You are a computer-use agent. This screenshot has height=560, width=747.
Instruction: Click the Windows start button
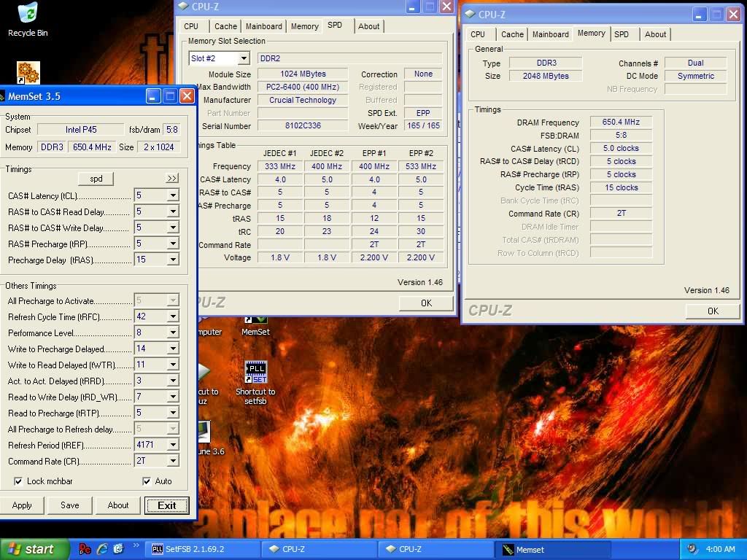34,549
